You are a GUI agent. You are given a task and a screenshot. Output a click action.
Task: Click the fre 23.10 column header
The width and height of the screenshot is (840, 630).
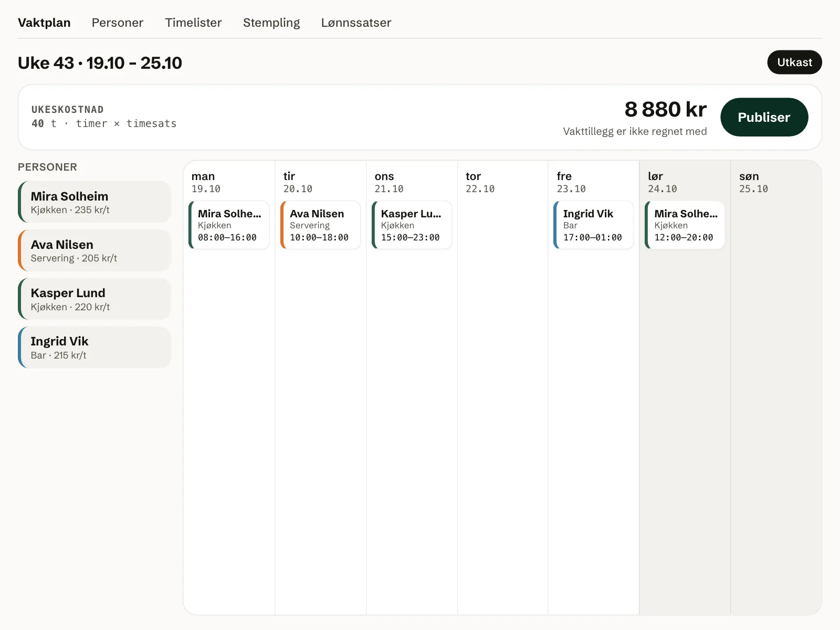click(x=571, y=182)
